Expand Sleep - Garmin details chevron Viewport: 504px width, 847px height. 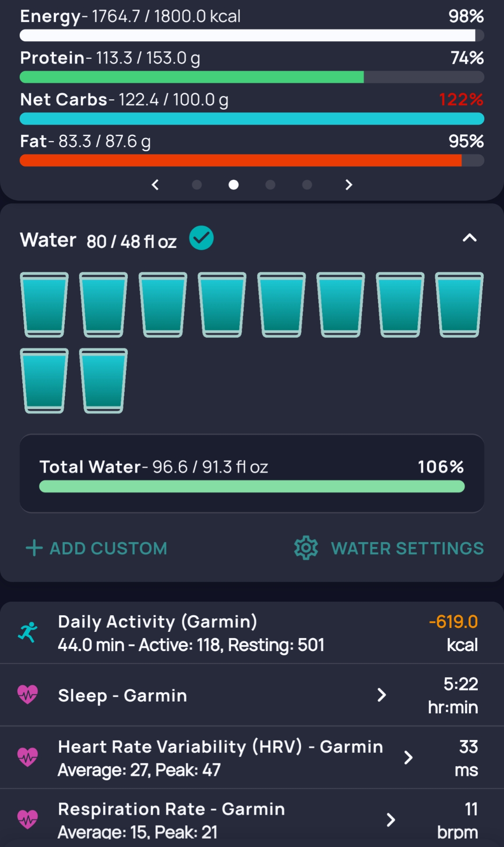coord(382,695)
